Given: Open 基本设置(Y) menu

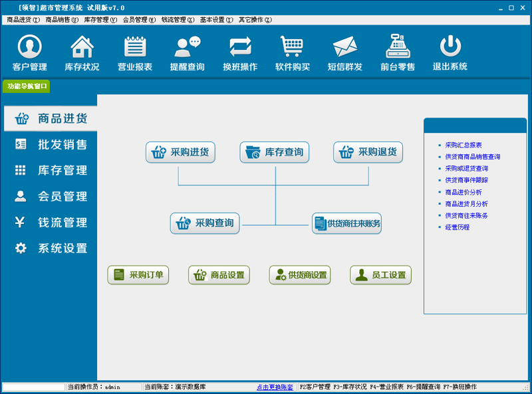Looking at the screenshot, I should (217, 20).
